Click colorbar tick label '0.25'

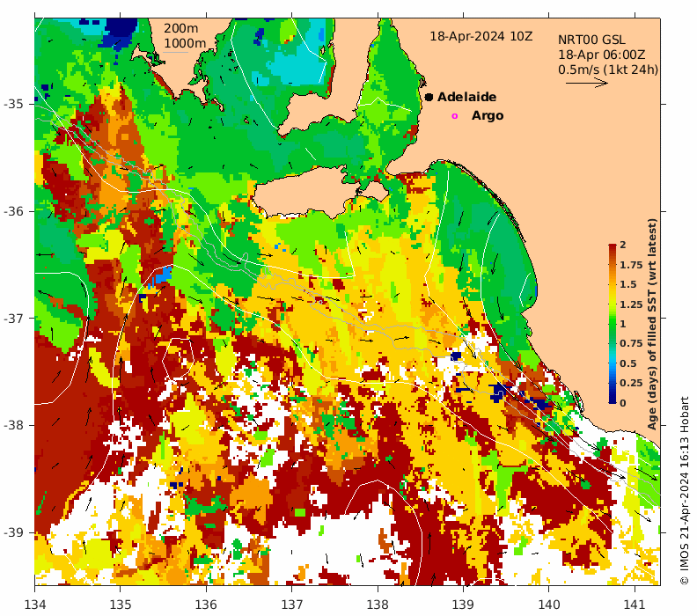coord(631,383)
